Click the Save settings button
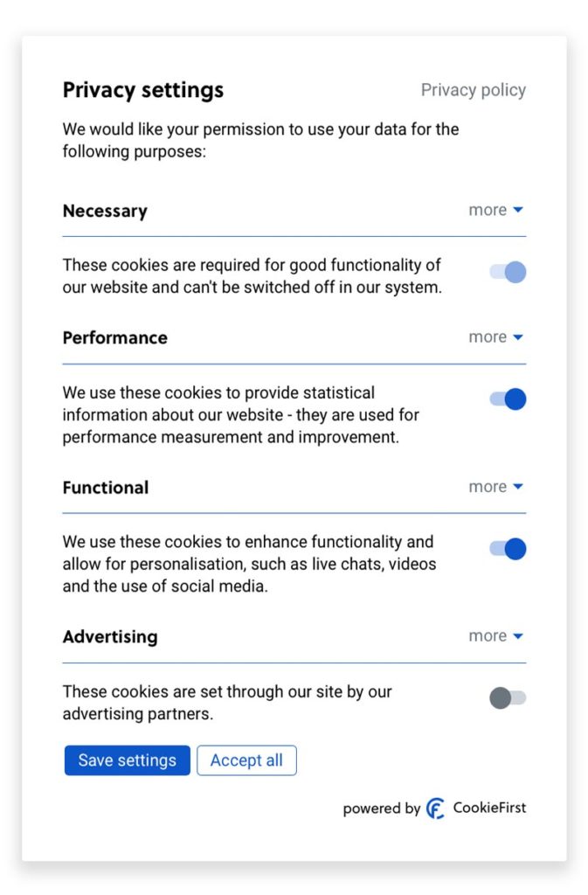Image resolution: width=588 pixels, height=895 pixels. point(127,760)
